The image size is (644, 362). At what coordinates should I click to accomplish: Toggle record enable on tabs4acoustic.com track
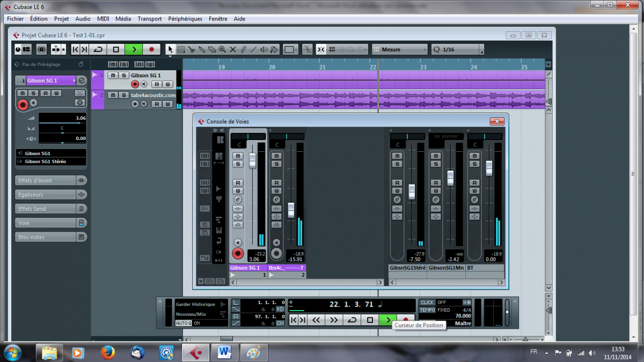(135, 104)
